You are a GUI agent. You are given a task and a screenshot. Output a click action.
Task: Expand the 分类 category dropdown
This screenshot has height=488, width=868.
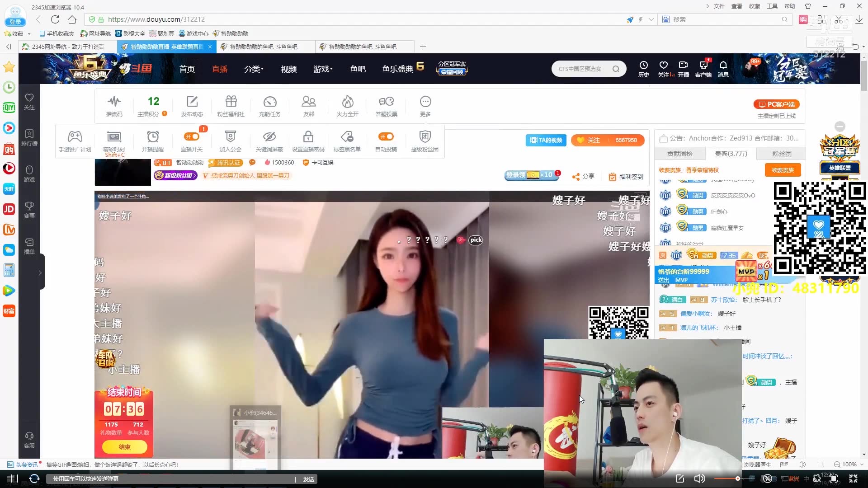[x=254, y=69]
